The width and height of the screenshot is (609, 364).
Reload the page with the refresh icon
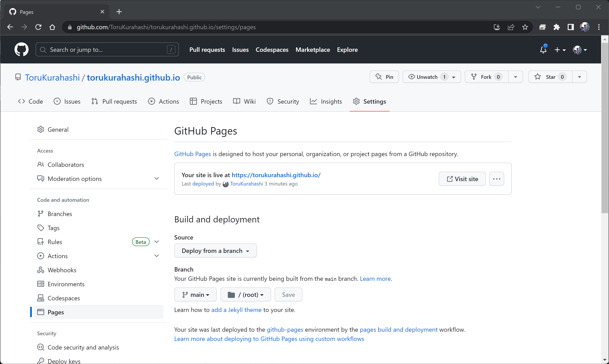pyautogui.click(x=38, y=27)
